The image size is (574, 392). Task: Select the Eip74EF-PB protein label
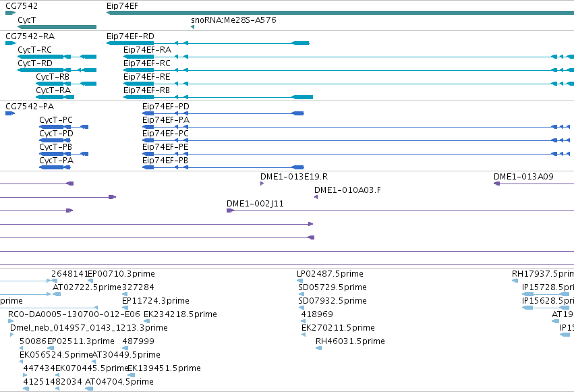pos(165,161)
